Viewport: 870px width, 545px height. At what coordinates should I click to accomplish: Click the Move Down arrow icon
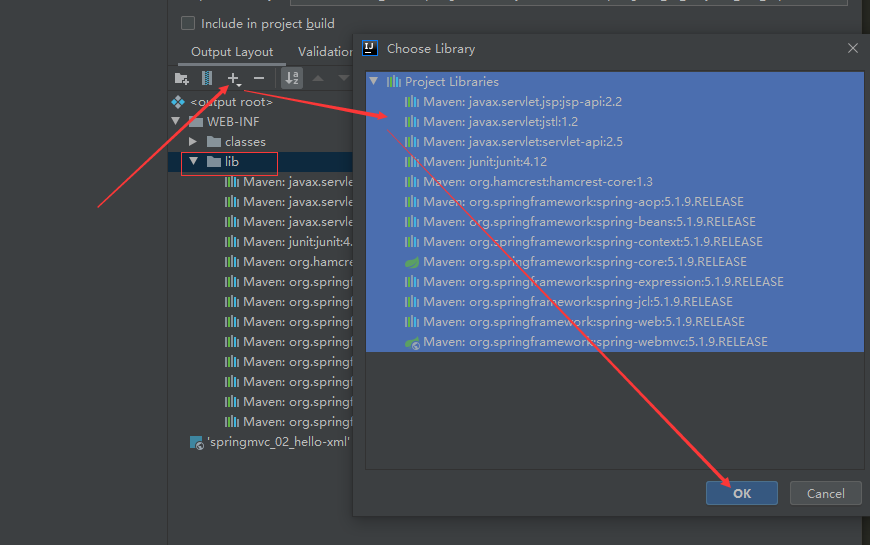coord(343,78)
